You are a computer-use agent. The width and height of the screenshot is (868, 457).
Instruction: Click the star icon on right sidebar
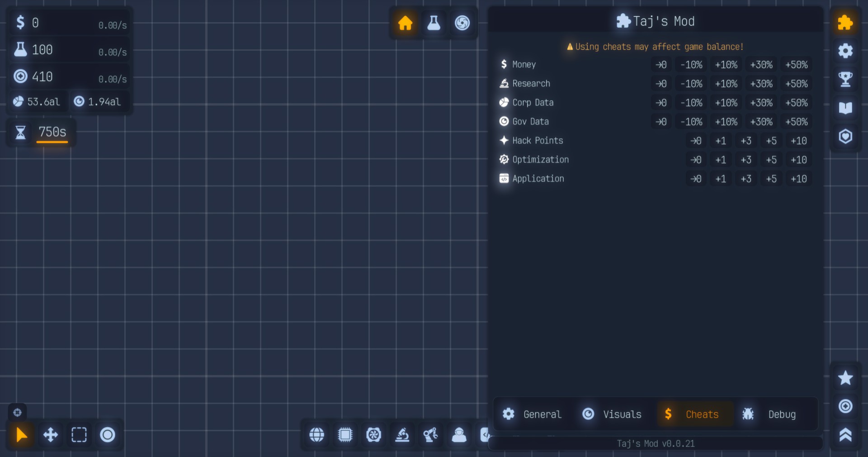[x=845, y=378]
